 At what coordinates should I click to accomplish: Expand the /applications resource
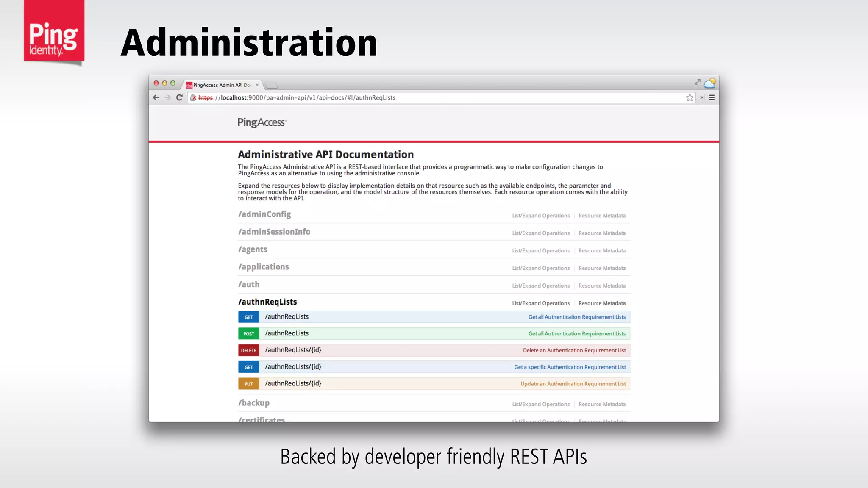(264, 267)
